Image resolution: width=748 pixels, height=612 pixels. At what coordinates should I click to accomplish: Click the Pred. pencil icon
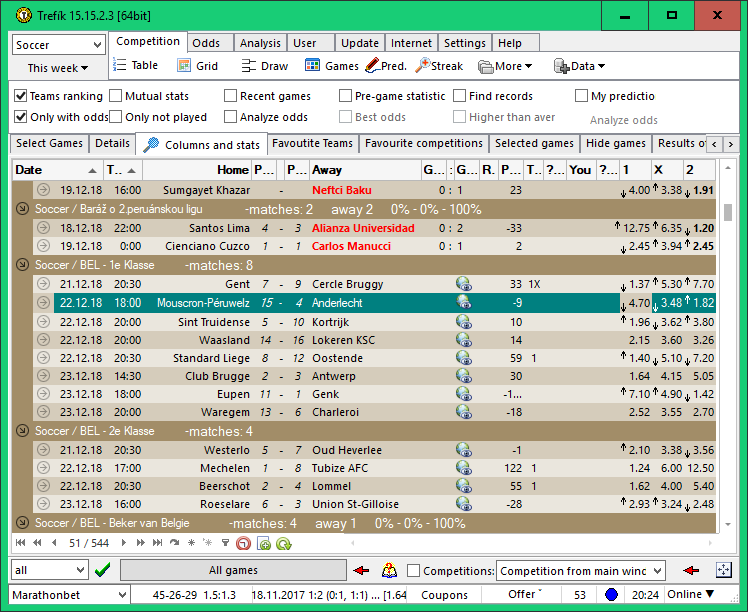click(x=372, y=66)
